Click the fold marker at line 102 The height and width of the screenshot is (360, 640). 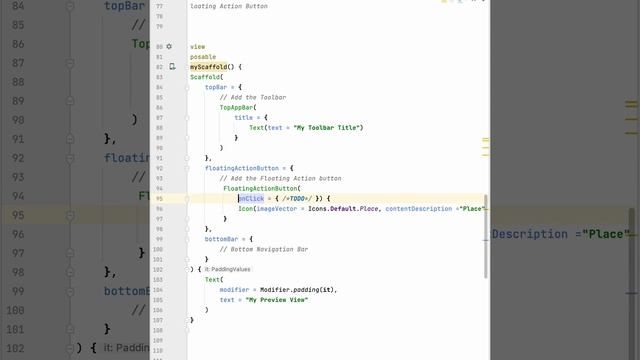187,269
